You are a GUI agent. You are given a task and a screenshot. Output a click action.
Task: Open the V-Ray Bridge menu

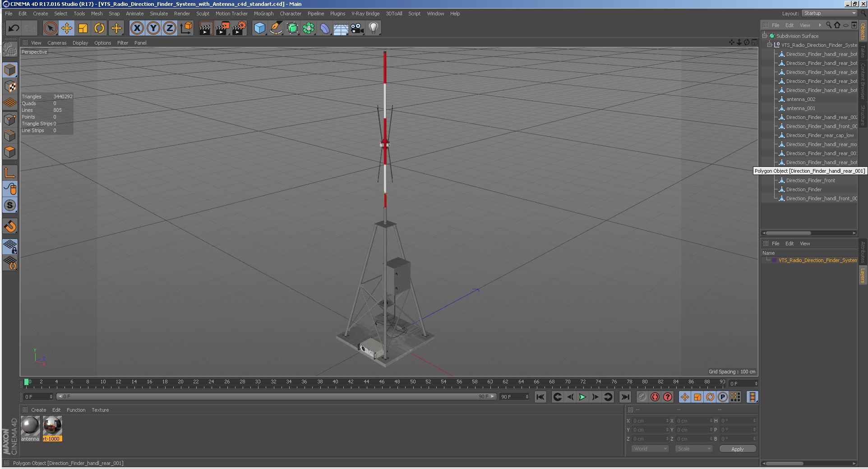[x=365, y=14]
